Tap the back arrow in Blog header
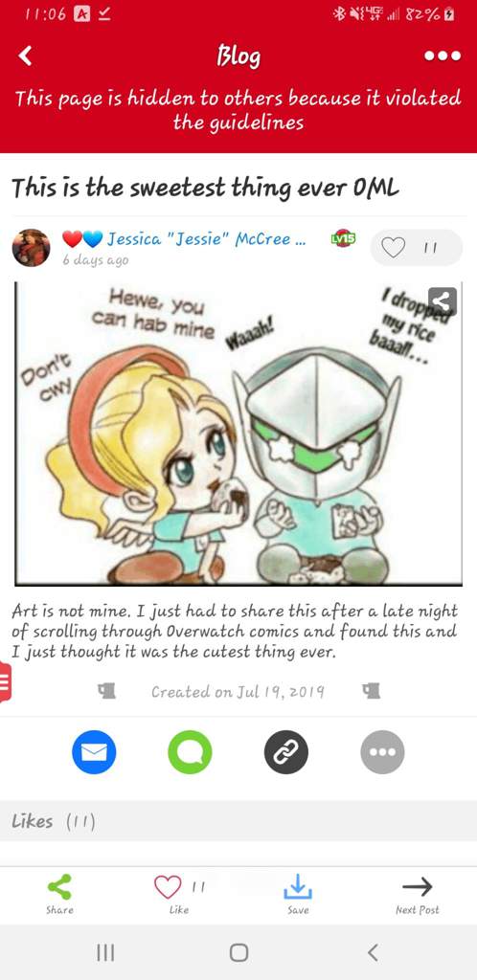 click(25, 56)
